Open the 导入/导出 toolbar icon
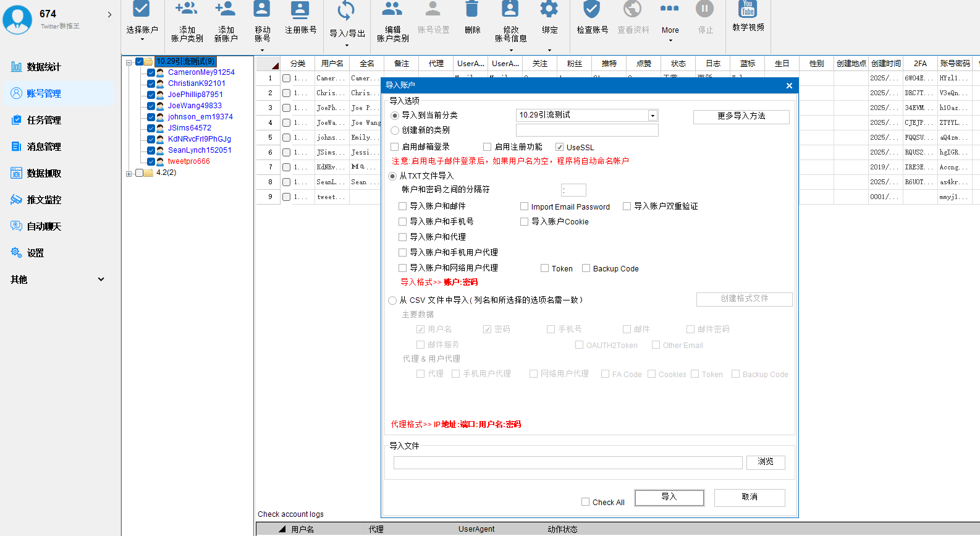 click(346, 10)
